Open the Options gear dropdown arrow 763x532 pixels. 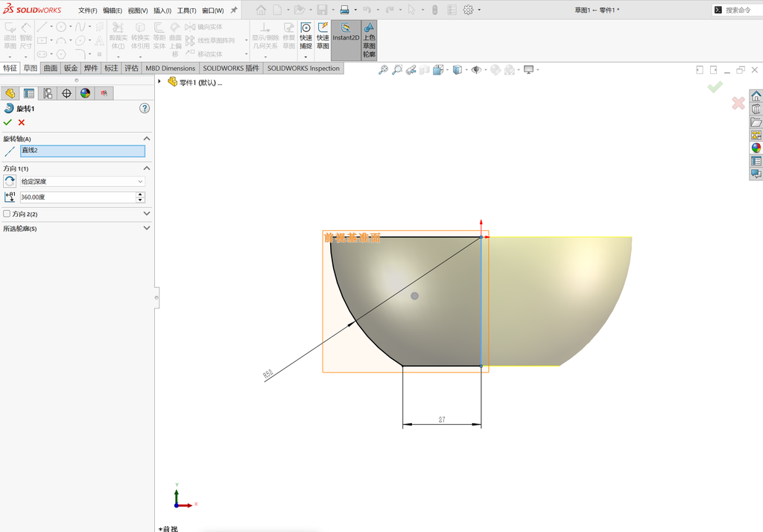coord(479,10)
